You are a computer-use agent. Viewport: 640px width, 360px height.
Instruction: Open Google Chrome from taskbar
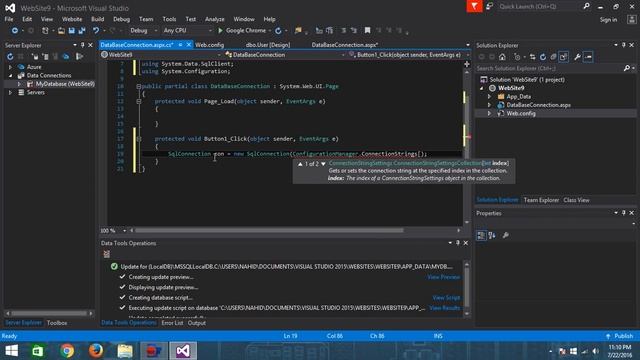(x=67, y=351)
